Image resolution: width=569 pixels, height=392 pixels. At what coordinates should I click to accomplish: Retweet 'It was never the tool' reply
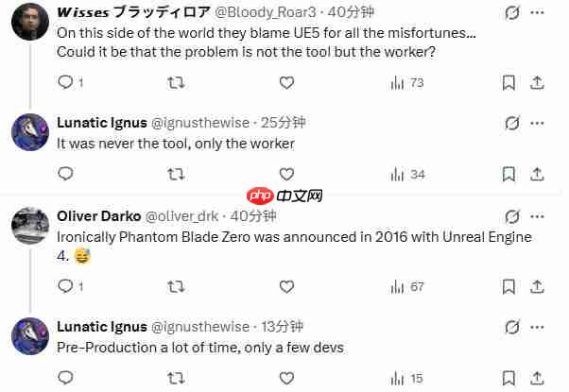[175, 174]
